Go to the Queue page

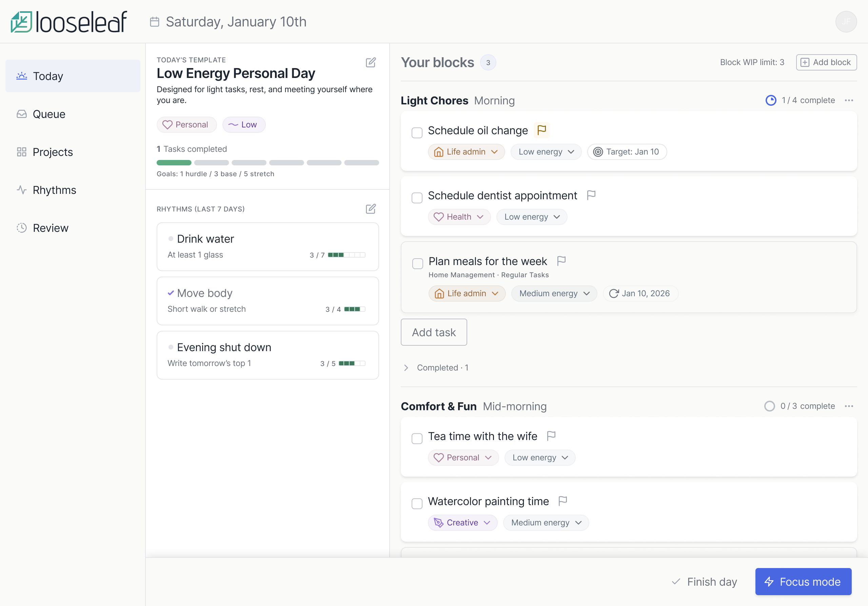49,114
